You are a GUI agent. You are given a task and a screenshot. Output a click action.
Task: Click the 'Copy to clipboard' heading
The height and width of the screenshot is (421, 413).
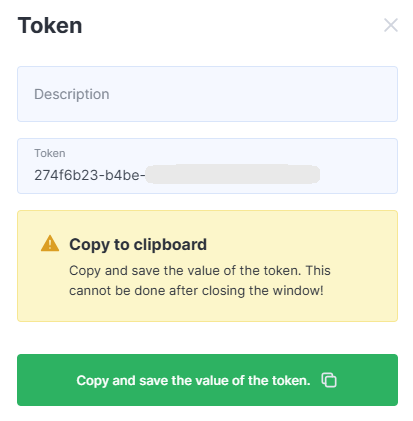[x=138, y=245]
